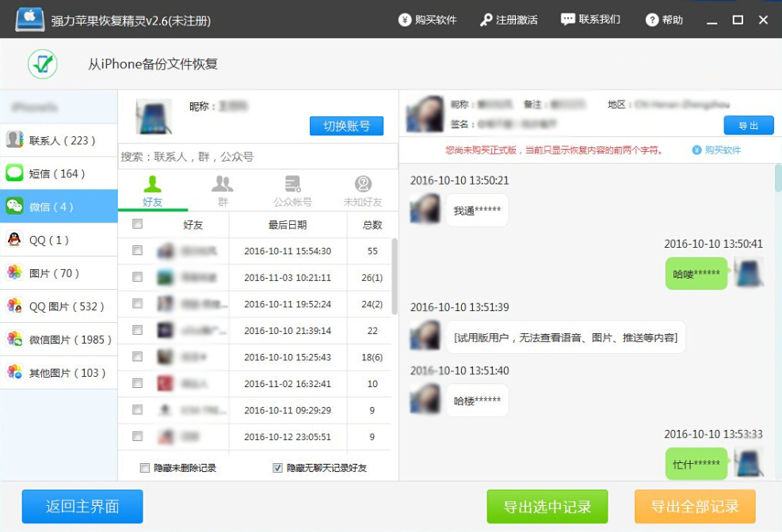
Task: Check the row dated 2016-10-12 23:05:51
Action: pyautogui.click(x=137, y=436)
